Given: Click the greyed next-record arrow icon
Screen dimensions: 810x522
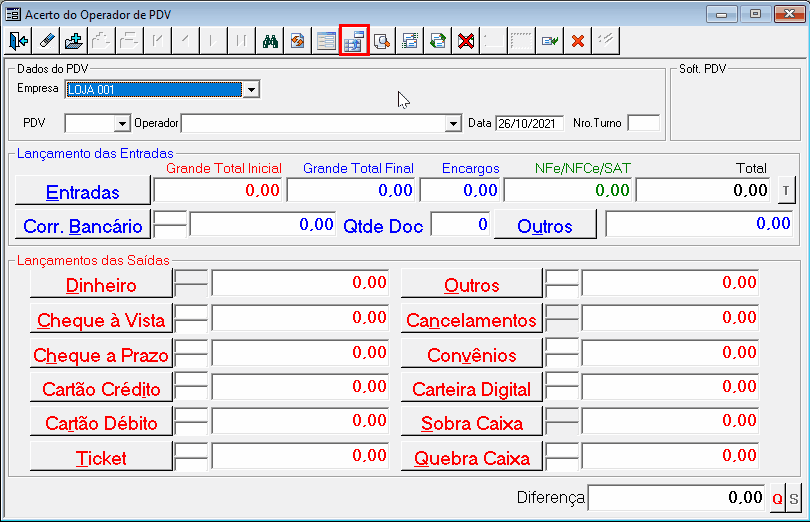Looking at the screenshot, I should pos(213,40).
